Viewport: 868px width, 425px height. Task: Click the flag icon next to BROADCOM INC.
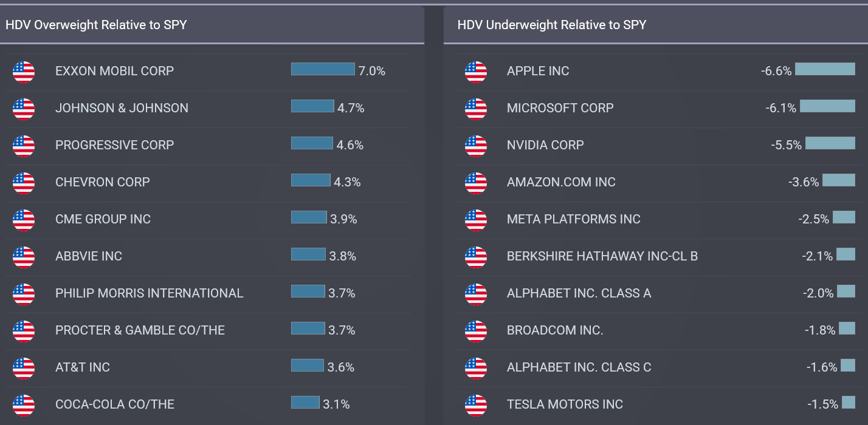point(477,331)
